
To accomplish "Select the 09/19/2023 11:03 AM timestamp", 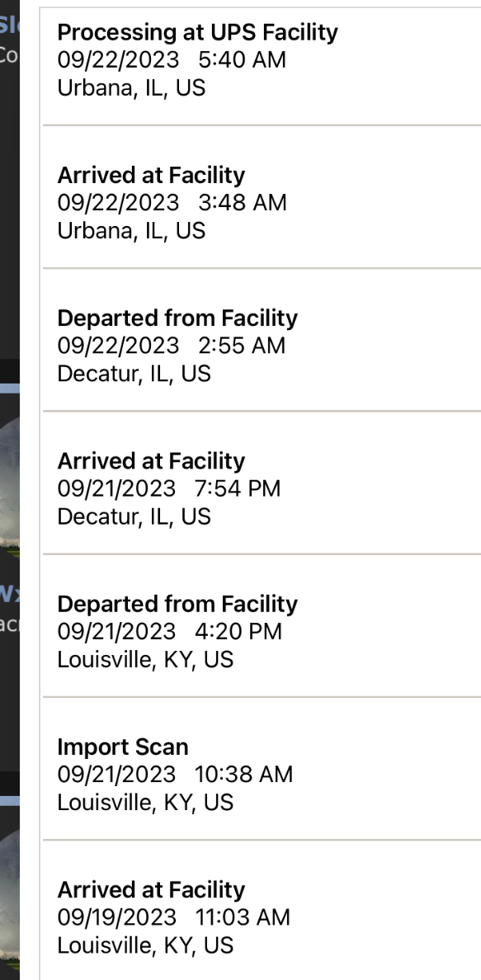I will coord(174,917).
